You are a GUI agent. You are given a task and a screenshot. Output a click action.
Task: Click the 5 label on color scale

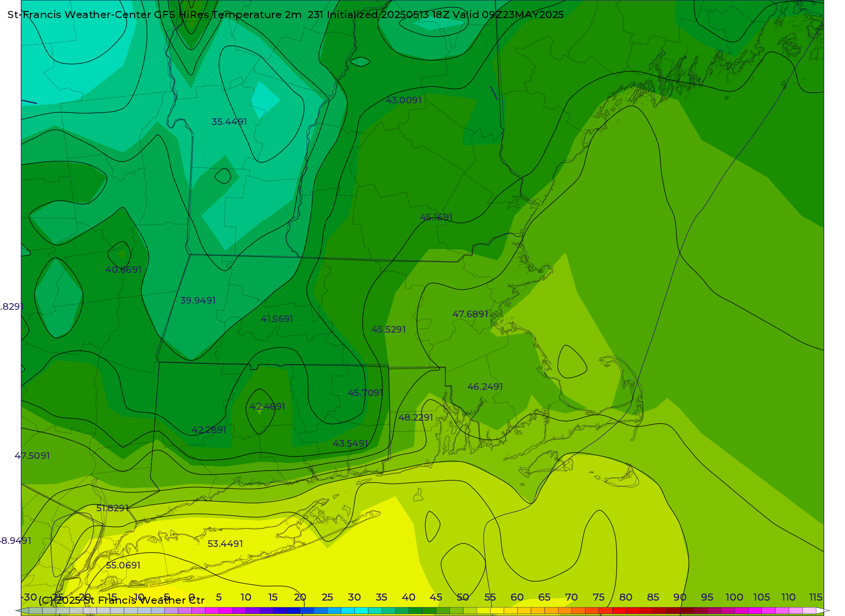(x=219, y=597)
